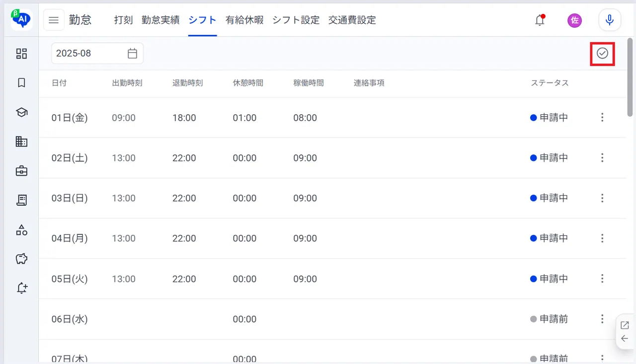The height and width of the screenshot is (364, 636).
Task: Open the more options menu for 06日(水)
Action: coord(602,319)
